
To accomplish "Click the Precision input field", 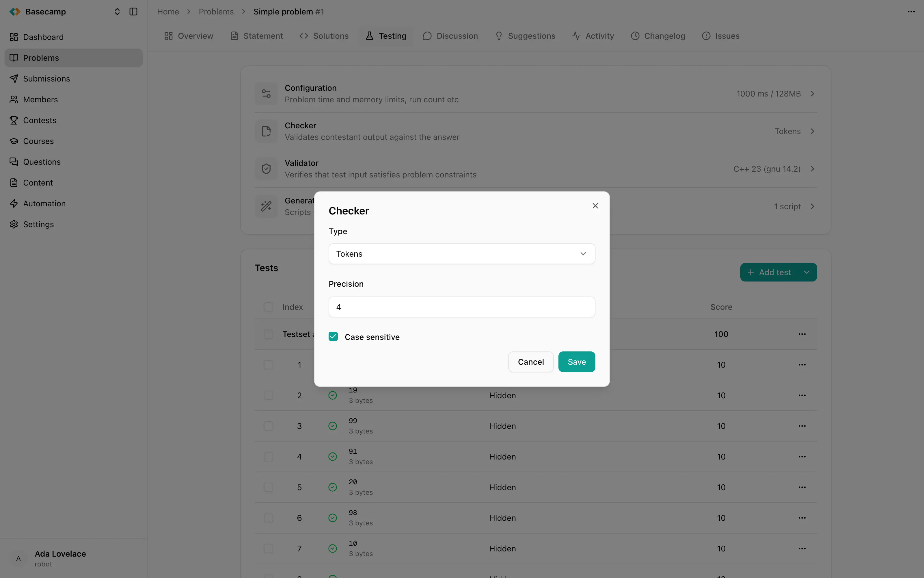I will tap(462, 307).
